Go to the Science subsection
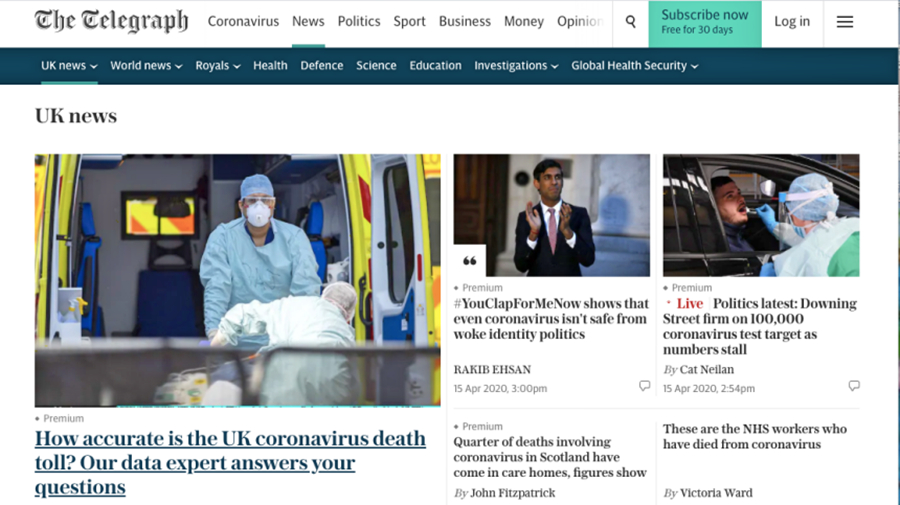This screenshot has height=505, width=900. pyautogui.click(x=376, y=65)
